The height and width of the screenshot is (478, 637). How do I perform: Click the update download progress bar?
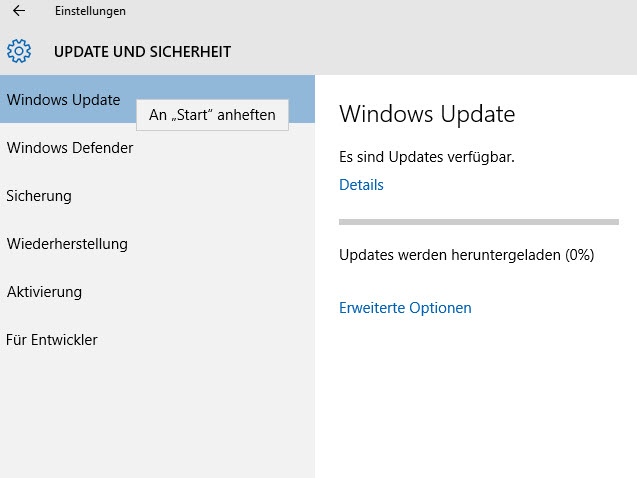coord(478,221)
